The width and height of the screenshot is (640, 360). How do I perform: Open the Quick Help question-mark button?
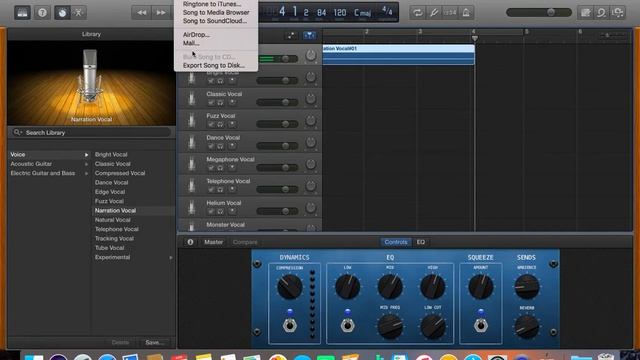[42, 13]
